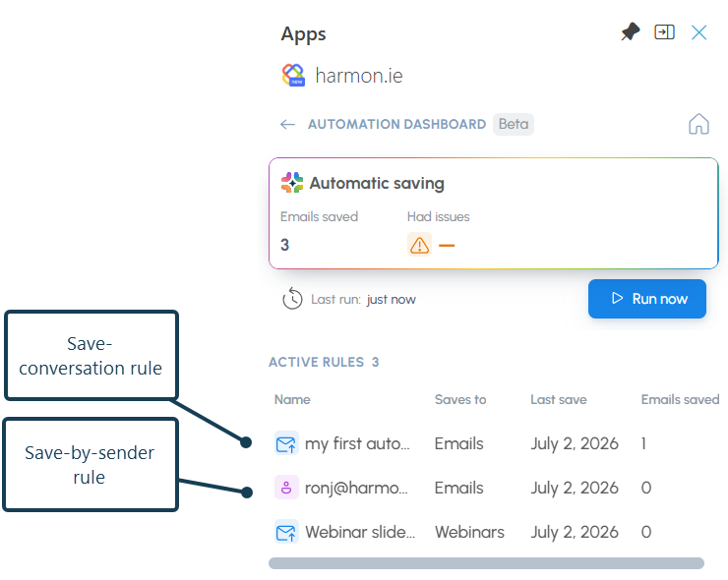Open the home icon
Image resolution: width=728 pixels, height=580 pixels.
pyautogui.click(x=698, y=124)
